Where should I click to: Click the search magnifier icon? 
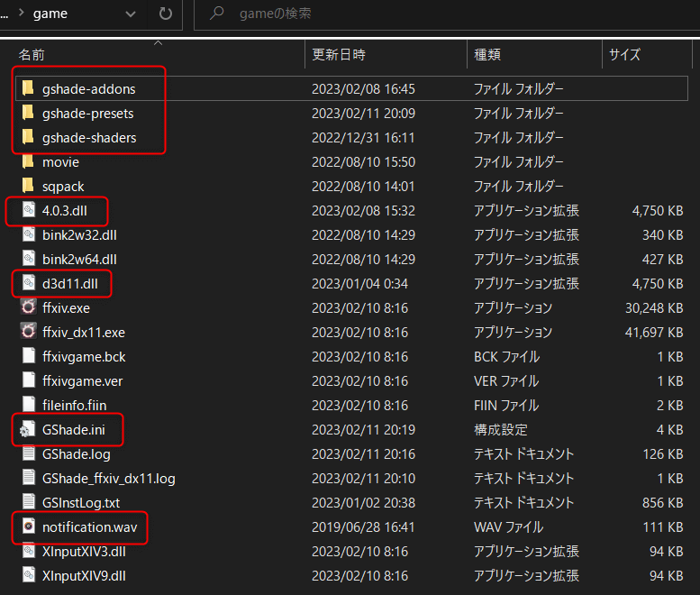[217, 14]
